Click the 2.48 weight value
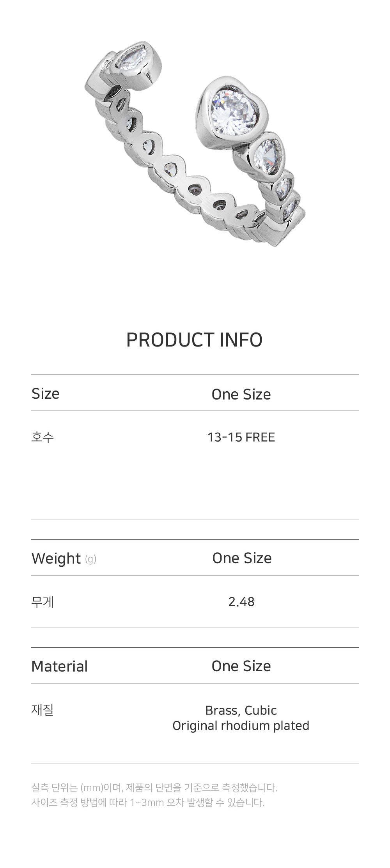 coord(241,602)
